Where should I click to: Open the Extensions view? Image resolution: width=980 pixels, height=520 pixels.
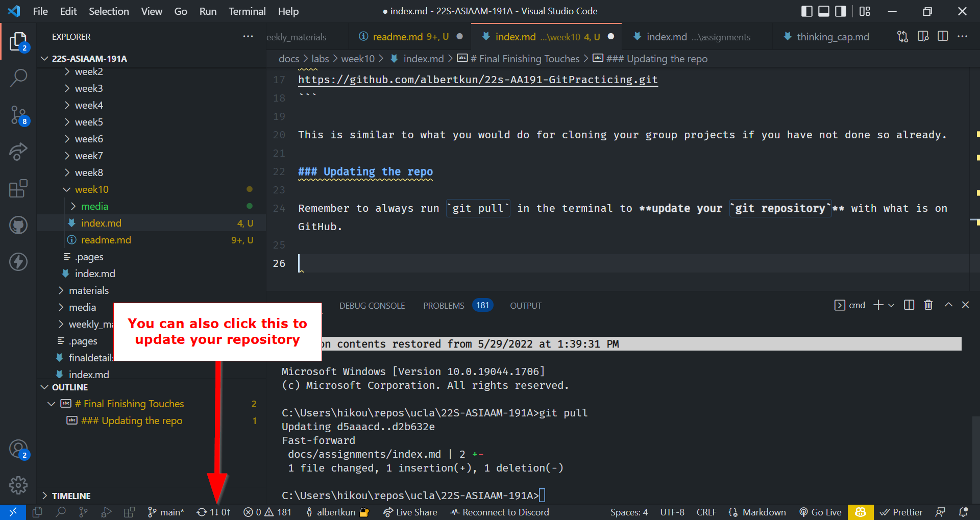tap(18, 188)
